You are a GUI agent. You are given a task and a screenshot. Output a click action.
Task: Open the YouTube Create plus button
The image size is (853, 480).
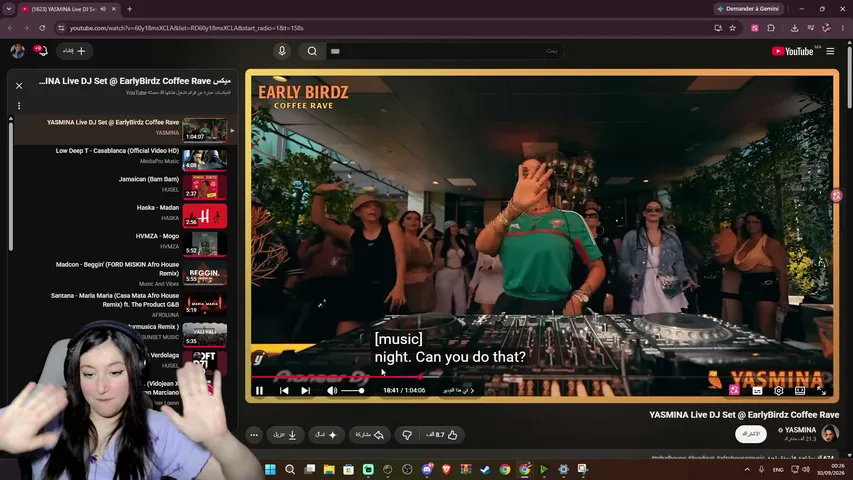pos(75,51)
